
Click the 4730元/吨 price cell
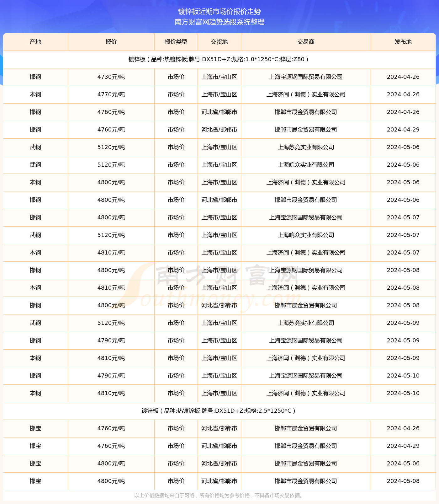(x=111, y=77)
